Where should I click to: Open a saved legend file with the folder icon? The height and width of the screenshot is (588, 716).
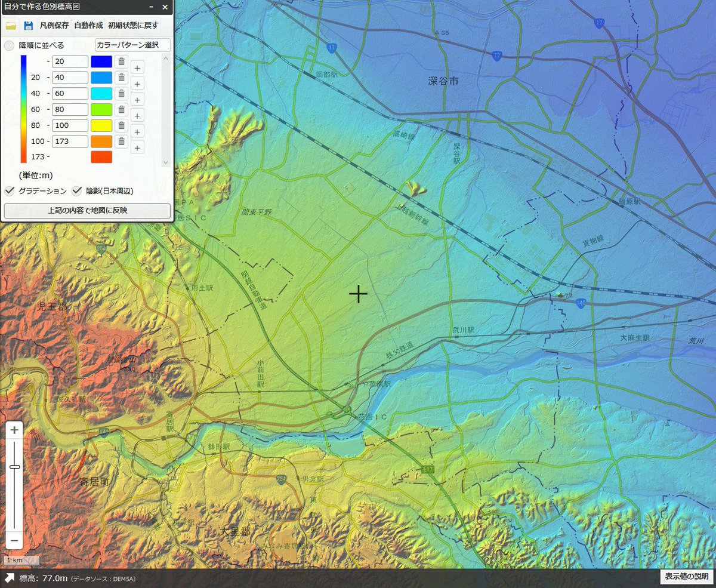pos(11,26)
